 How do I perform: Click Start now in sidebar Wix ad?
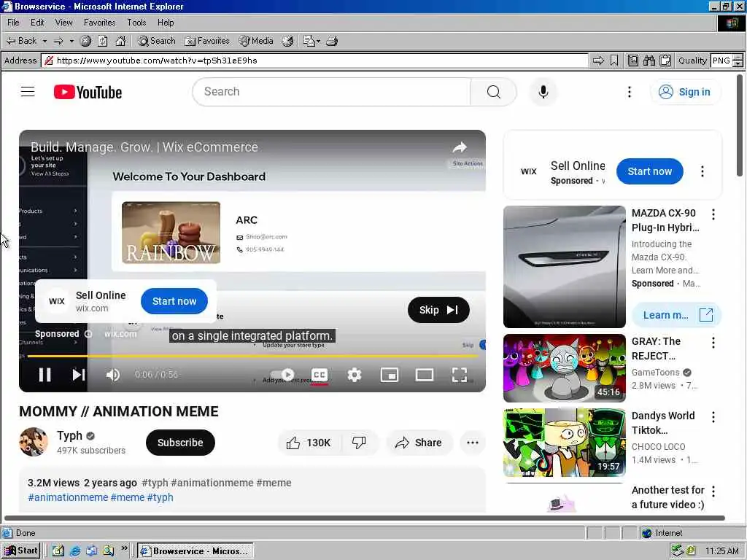pos(650,171)
